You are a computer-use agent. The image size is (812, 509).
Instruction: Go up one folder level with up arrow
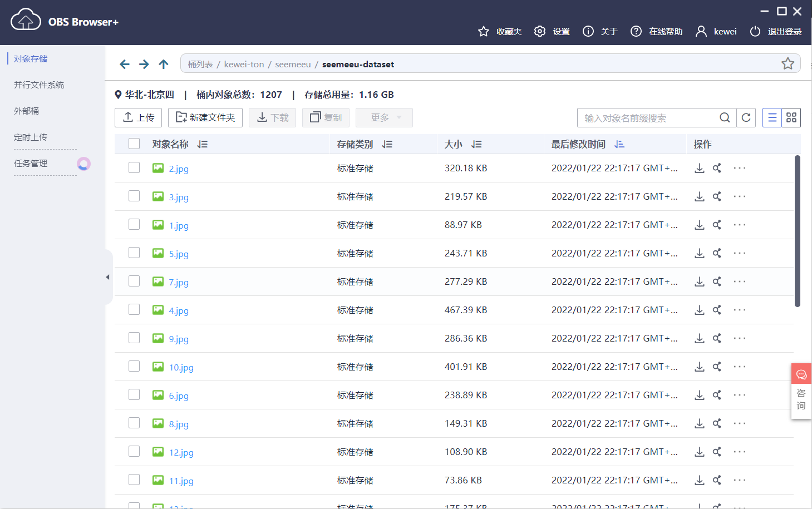coord(164,65)
